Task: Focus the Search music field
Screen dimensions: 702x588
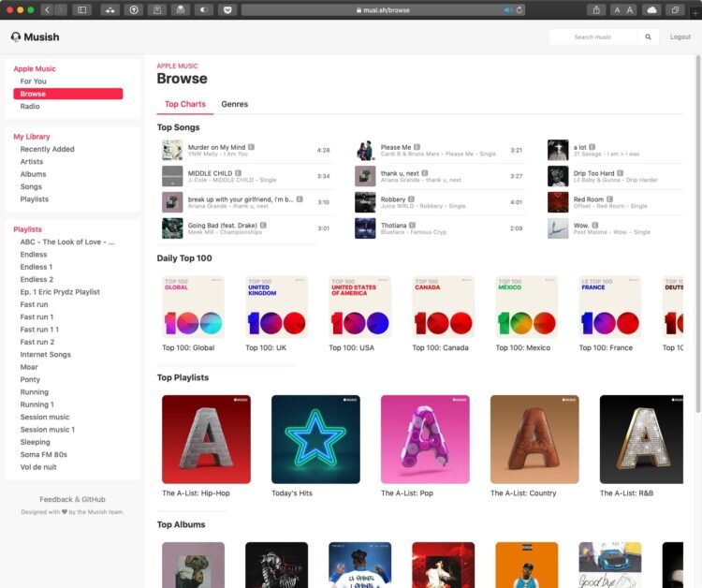Action: click(592, 37)
